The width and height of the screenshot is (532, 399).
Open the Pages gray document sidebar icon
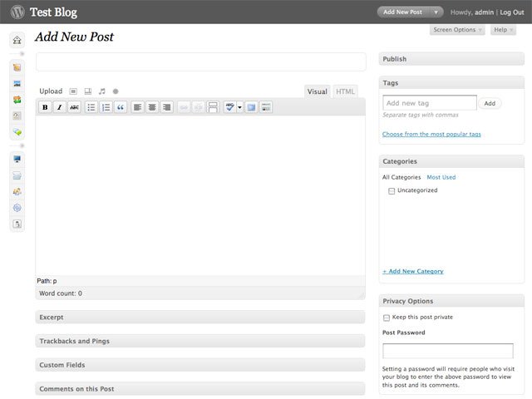coord(17,116)
